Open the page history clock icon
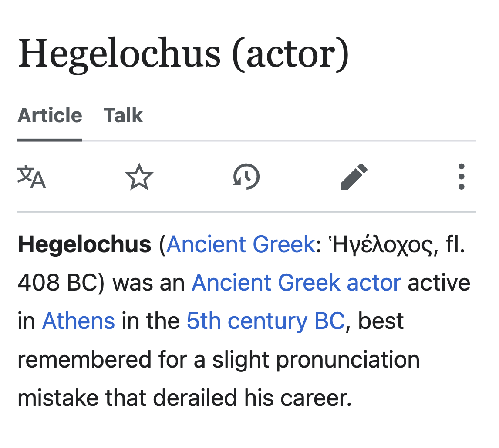Viewport: 499px width, 448px height. [x=246, y=177]
